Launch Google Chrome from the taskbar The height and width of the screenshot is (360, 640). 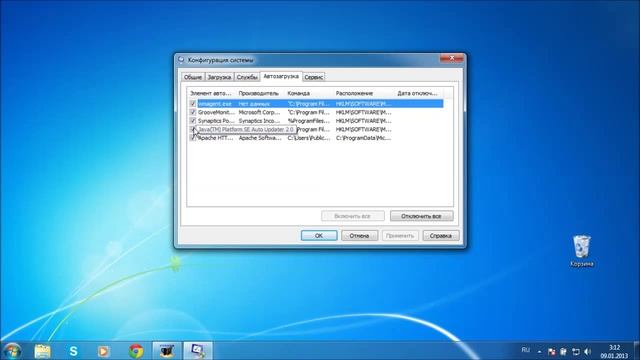tap(136, 351)
